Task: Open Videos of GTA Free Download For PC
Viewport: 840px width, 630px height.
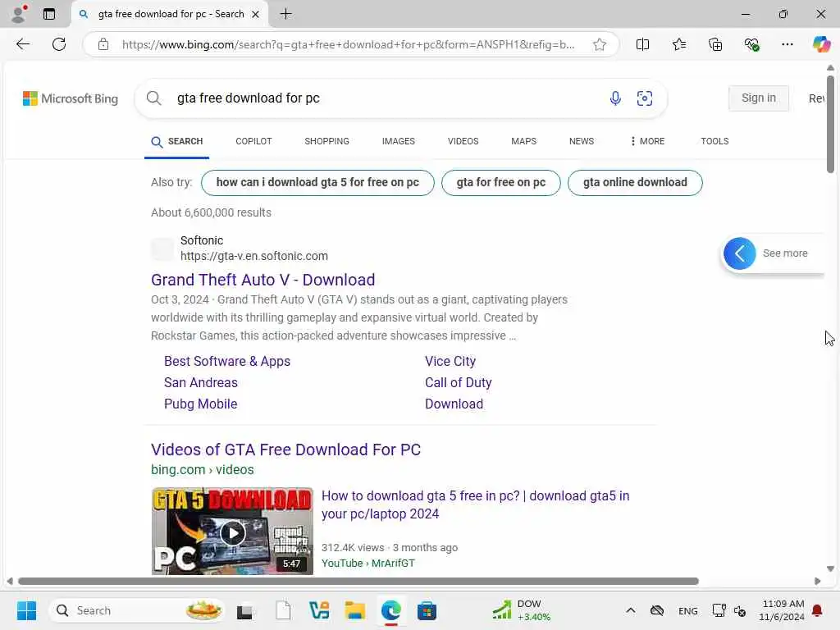Action: pyautogui.click(x=286, y=450)
